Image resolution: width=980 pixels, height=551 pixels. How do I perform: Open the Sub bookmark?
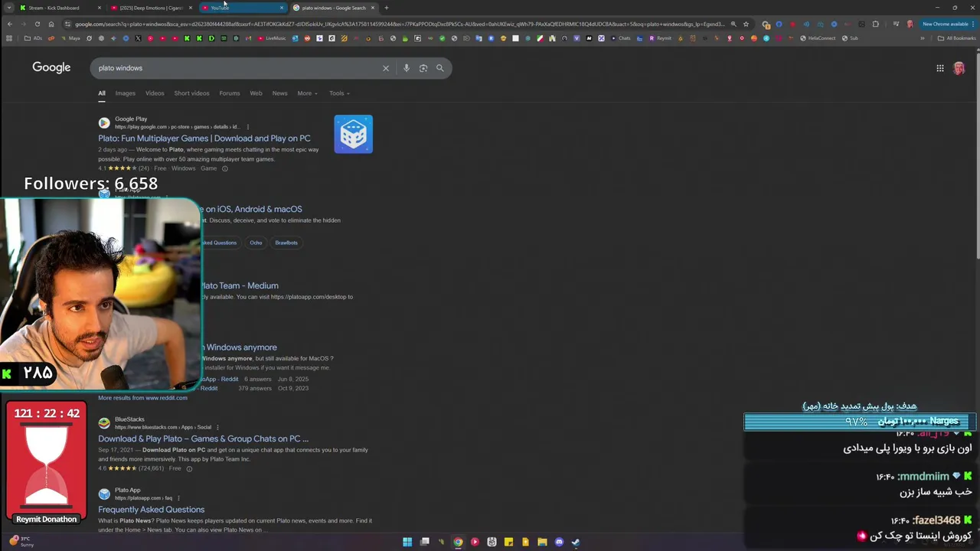click(x=851, y=38)
